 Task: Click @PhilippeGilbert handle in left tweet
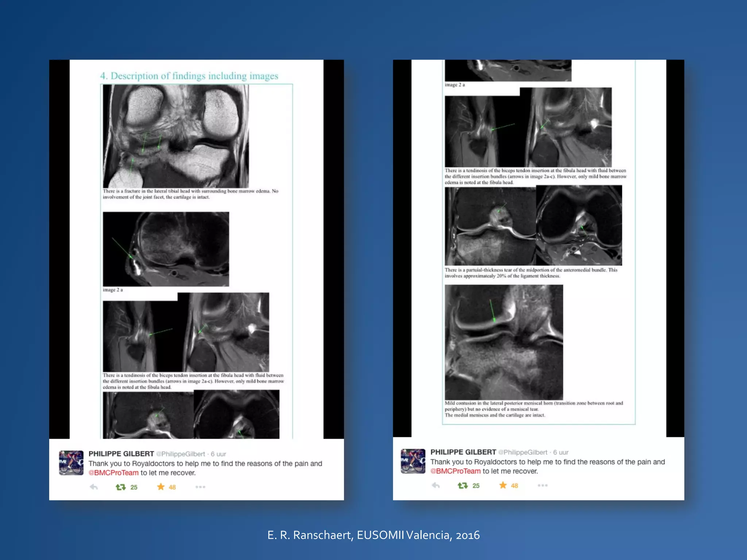point(181,454)
